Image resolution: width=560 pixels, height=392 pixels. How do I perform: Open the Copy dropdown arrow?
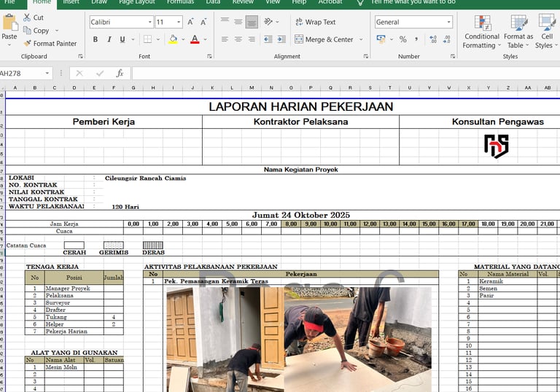point(56,31)
